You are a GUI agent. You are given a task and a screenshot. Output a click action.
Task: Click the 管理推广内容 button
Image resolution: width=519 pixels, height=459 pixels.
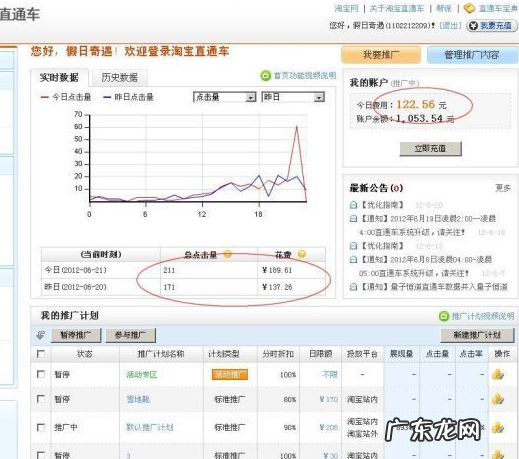(x=472, y=55)
